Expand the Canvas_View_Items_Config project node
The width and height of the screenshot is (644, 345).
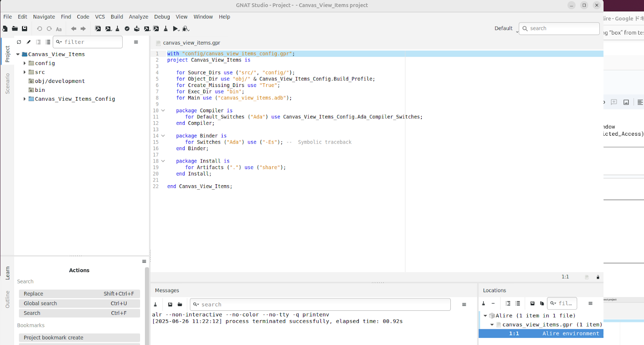(25, 99)
